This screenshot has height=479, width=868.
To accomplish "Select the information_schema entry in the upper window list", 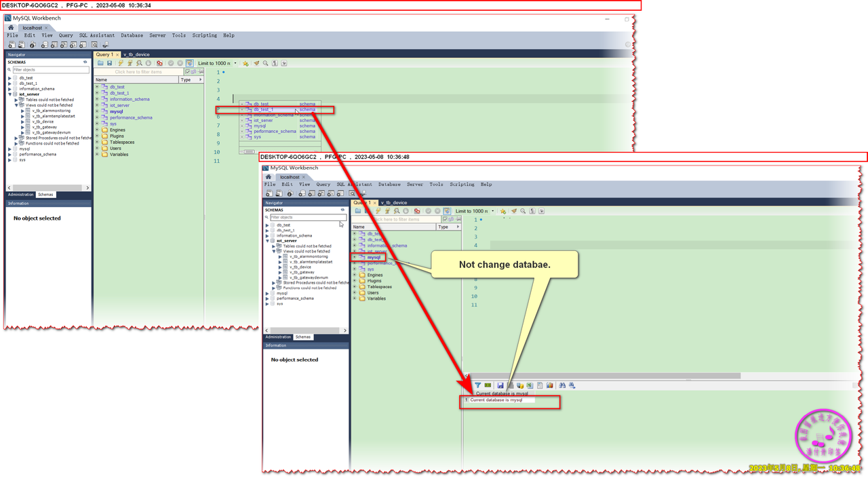I will [130, 99].
